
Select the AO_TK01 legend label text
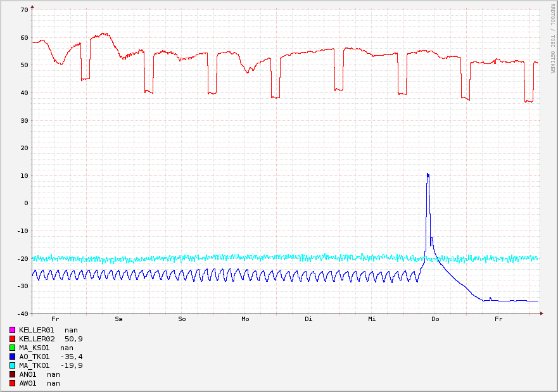pyautogui.click(x=34, y=357)
